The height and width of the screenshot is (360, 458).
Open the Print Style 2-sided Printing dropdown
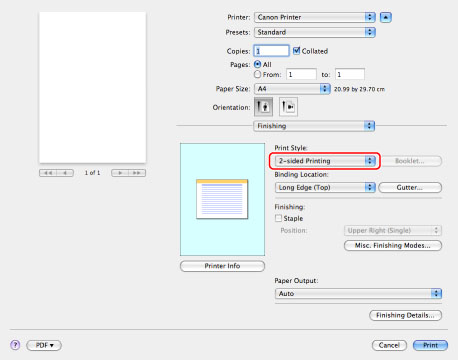click(x=325, y=161)
